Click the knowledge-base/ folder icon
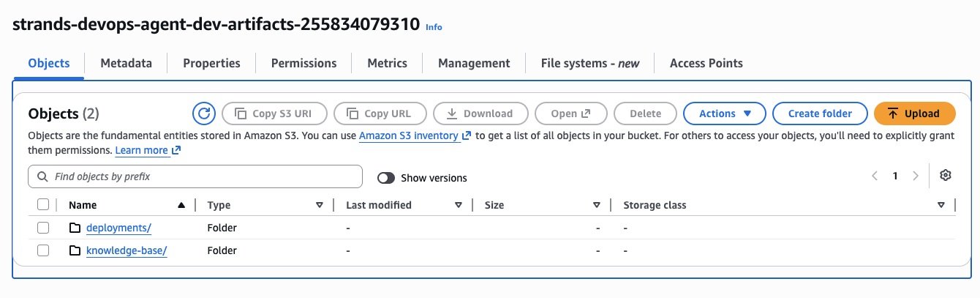The image size is (980, 298). [x=75, y=250]
